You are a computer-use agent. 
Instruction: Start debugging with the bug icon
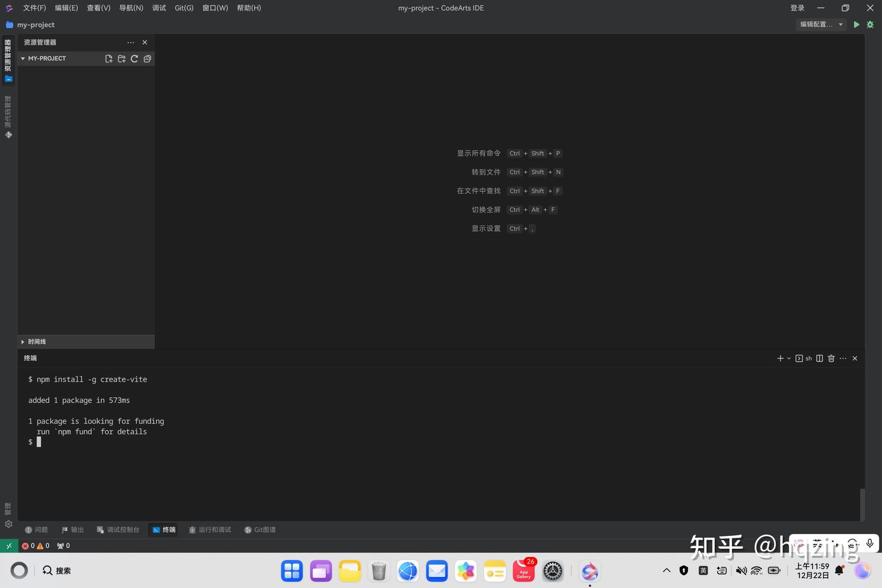coord(870,24)
